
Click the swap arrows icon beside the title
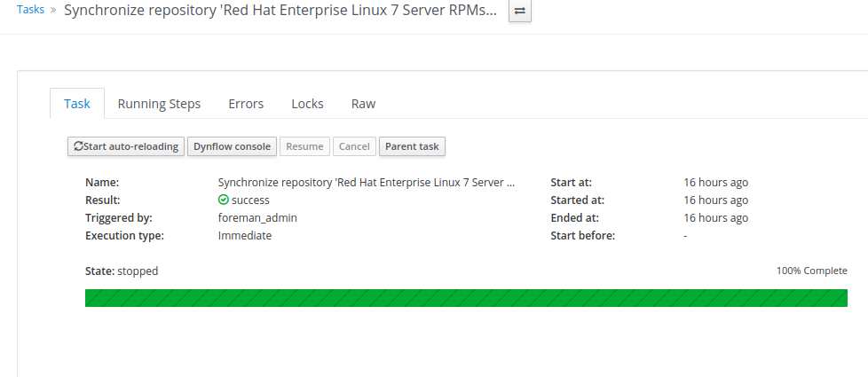(x=520, y=11)
